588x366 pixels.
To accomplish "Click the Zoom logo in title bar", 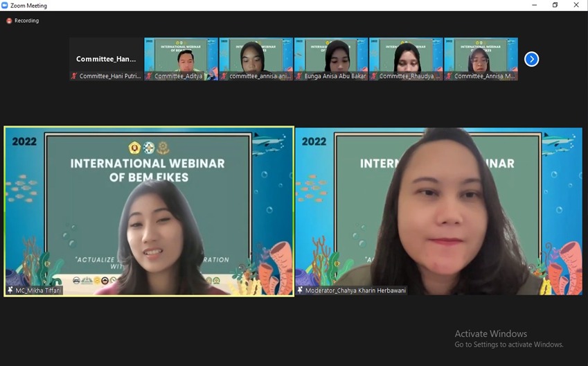I will 5,6.
